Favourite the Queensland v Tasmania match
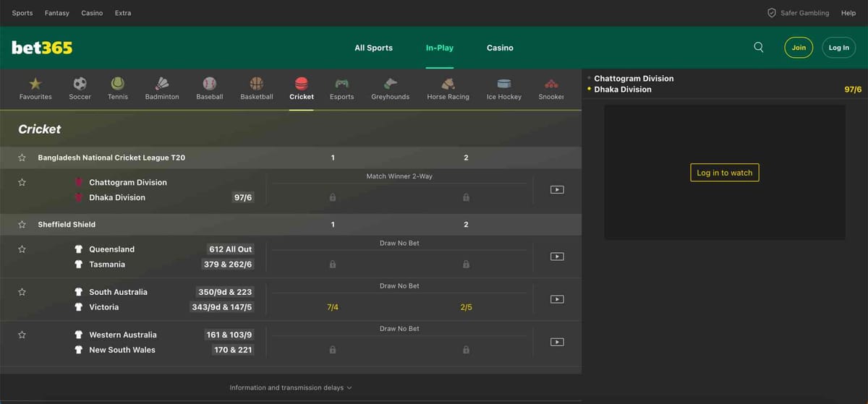Screen dimensions: 868x404 [22, 249]
